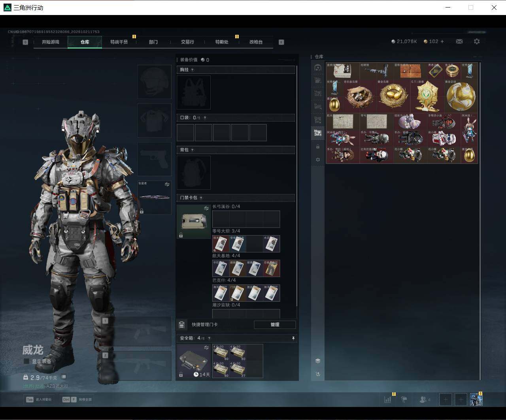Click the pin icon on 安全箱 header

(x=293, y=339)
